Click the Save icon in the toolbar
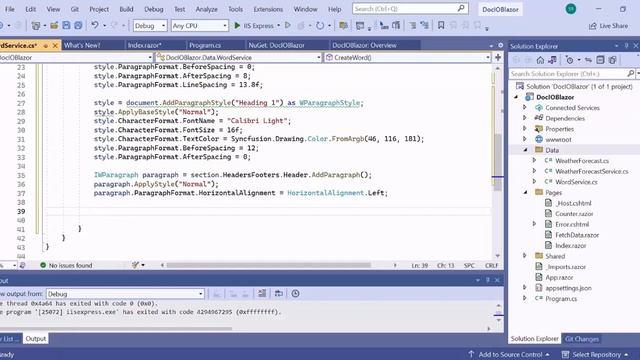This screenshot has width=640, height=360. (x=66, y=25)
